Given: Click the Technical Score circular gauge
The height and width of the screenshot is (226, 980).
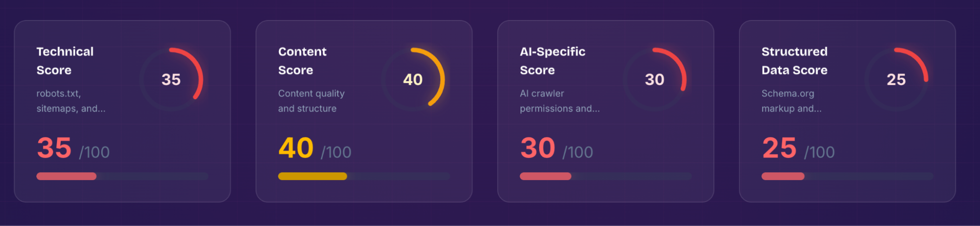Looking at the screenshot, I should [171, 79].
